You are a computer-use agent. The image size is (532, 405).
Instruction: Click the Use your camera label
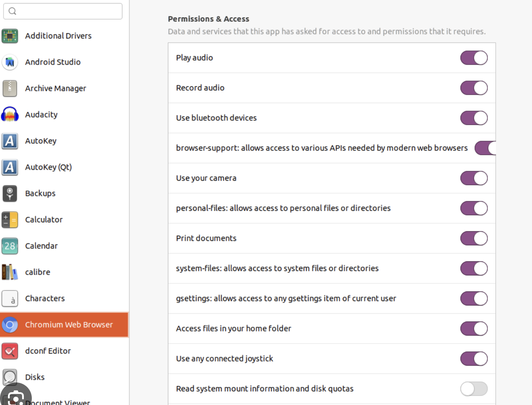[x=206, y=178]
